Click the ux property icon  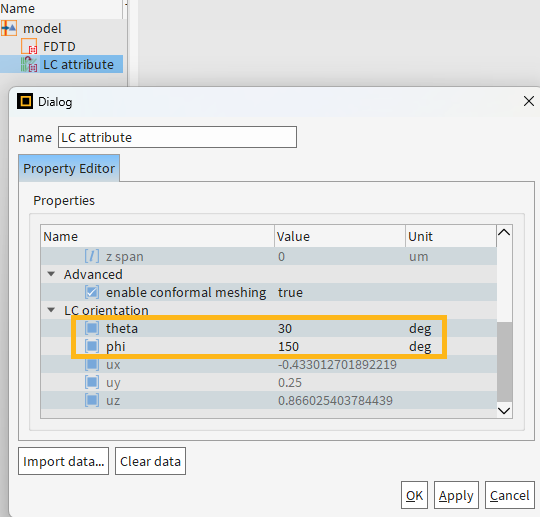coord(92,364)
